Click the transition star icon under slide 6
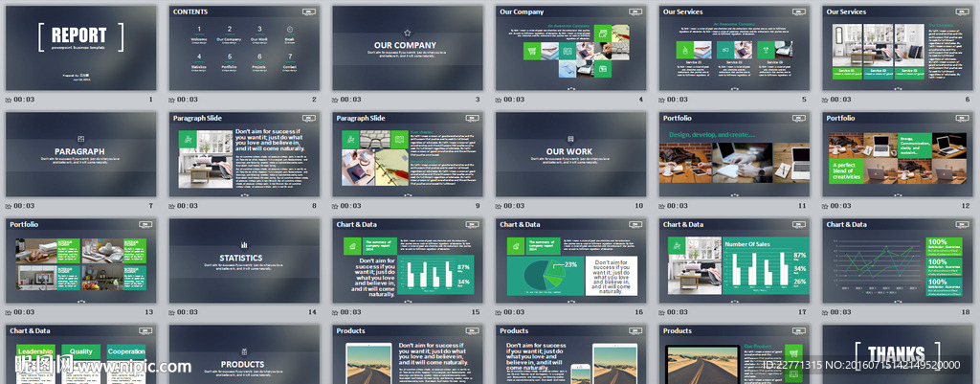Viewport: 980px width, 384px height. (x=825, y=100)
